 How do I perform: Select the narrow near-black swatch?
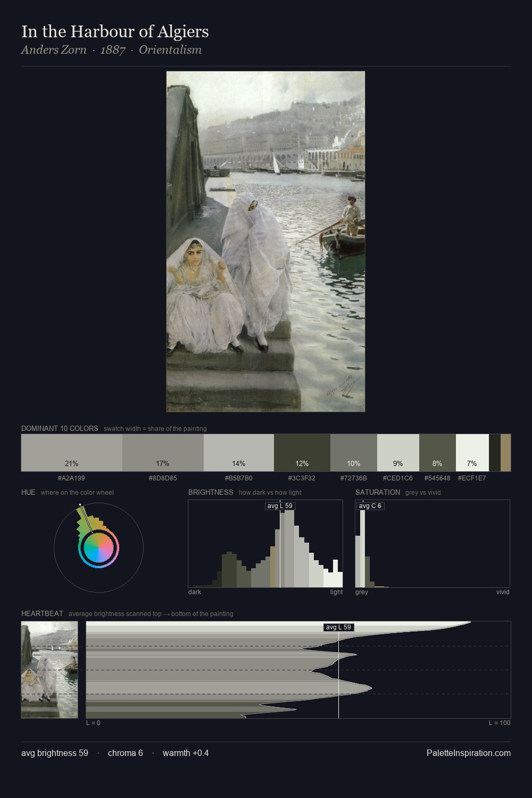coord(494,453)
